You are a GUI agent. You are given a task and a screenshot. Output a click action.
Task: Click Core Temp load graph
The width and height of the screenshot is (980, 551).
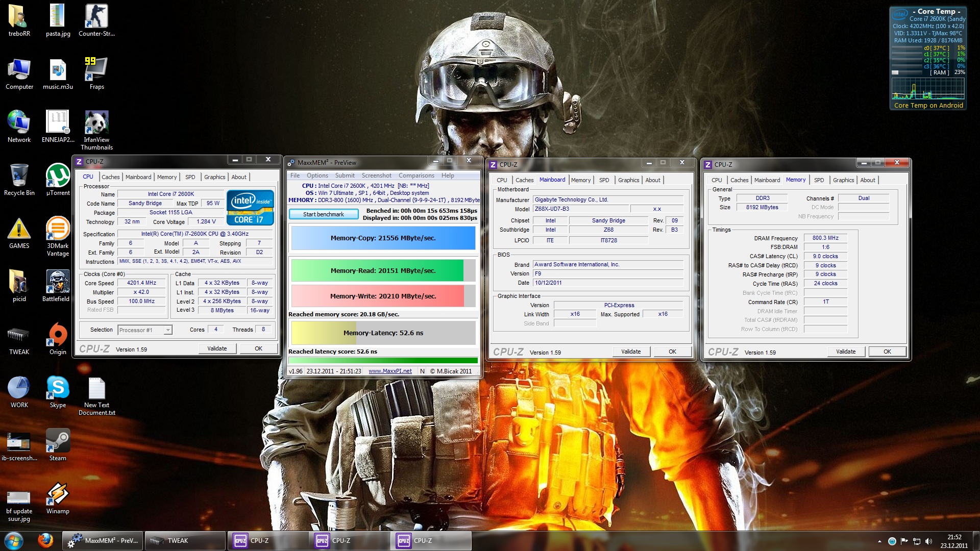[x=928, y=88]
